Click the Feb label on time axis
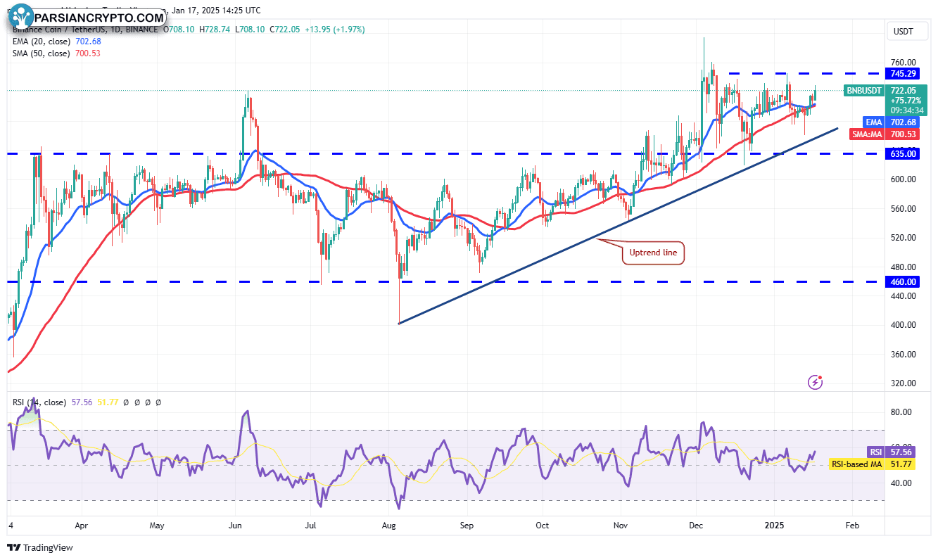The image size is (938, 560). [851, 525]
